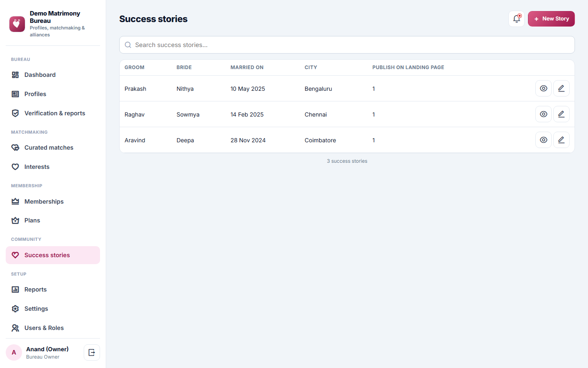Click the Plans crown icon
Viewport: 588px width, 368px height.
pos(16,220)
